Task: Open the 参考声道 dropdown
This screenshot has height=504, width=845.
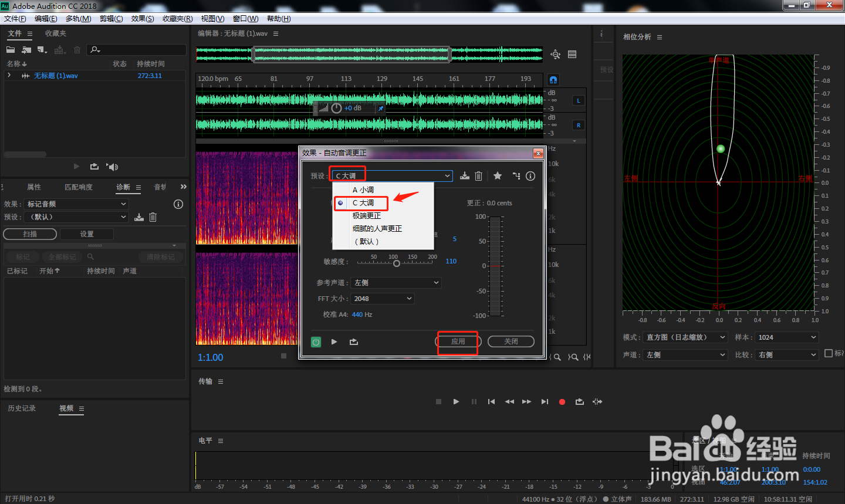Action: 396,283
